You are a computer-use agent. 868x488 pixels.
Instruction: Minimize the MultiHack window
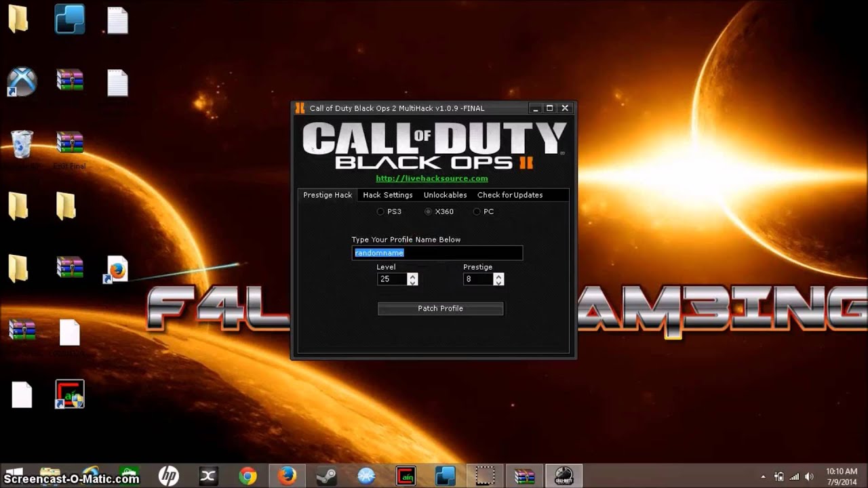click(x=535, y=108)
